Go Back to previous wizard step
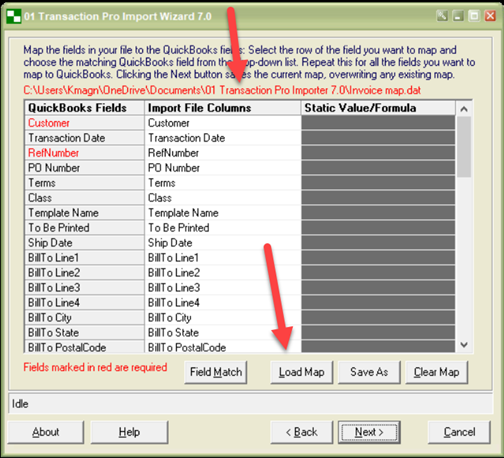 [x=302, y=432]
